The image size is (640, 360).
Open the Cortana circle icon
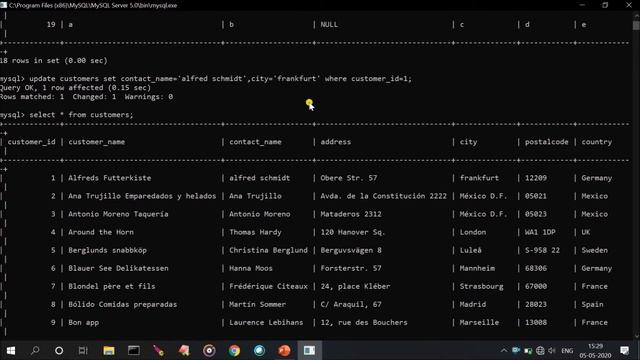59,351
